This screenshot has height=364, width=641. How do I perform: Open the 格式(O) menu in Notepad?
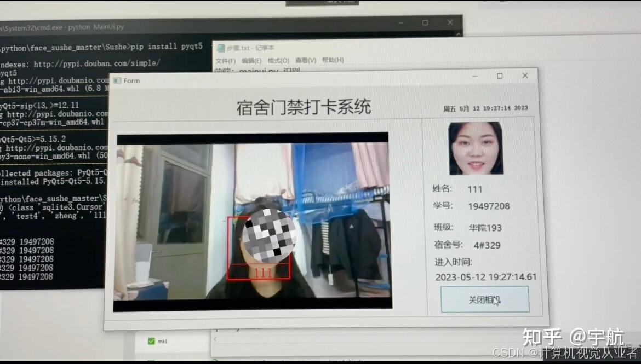pyautogui.click(x=278, y=60)
